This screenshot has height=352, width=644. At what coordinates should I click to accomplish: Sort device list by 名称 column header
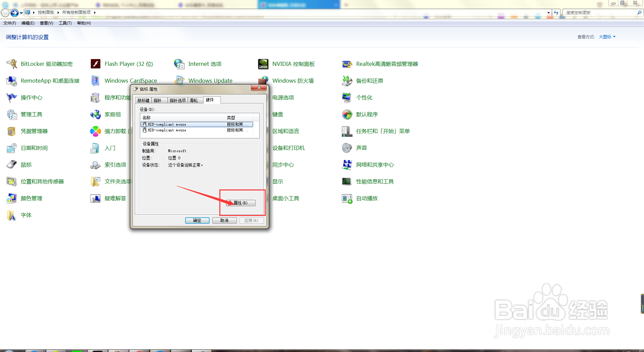[x=182, y=117]
